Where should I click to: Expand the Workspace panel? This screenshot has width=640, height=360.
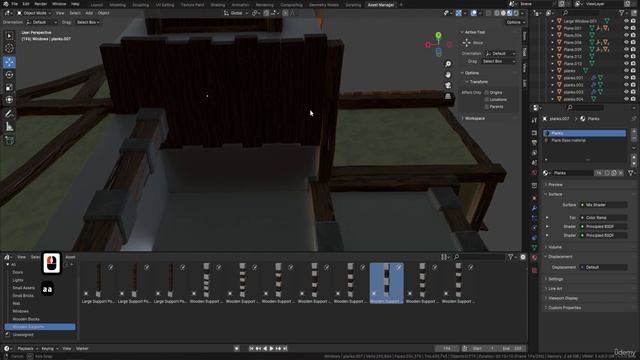[x=474, y=118]
